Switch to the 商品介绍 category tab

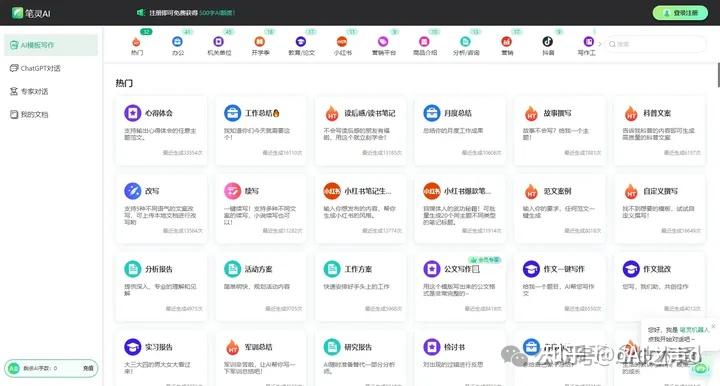(x=425, y=45)
